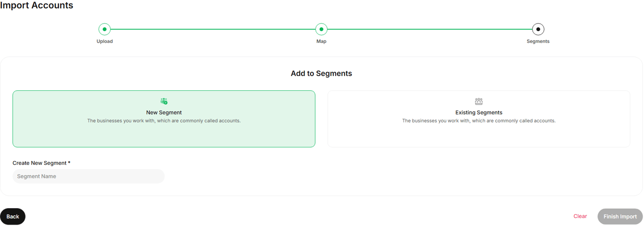This screenshot has width=644, height=226.
Task: Click the description text under Existing Segments
Action: pos(479,121)
